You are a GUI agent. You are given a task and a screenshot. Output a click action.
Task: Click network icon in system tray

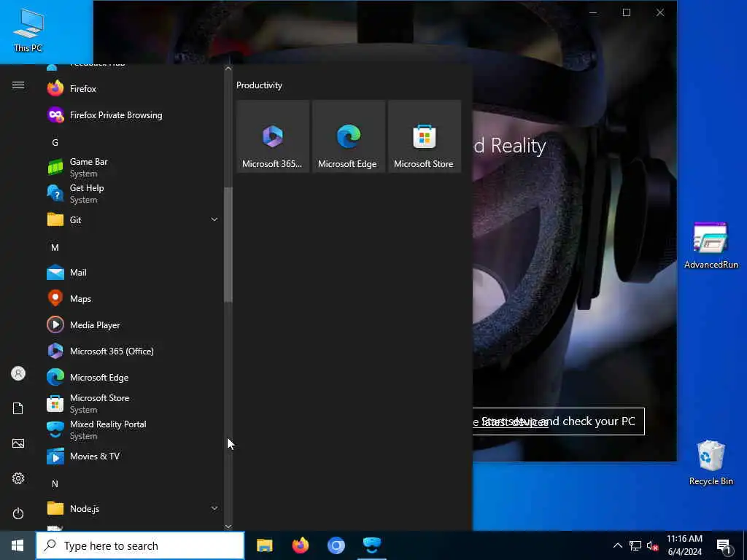click(635, 545)
